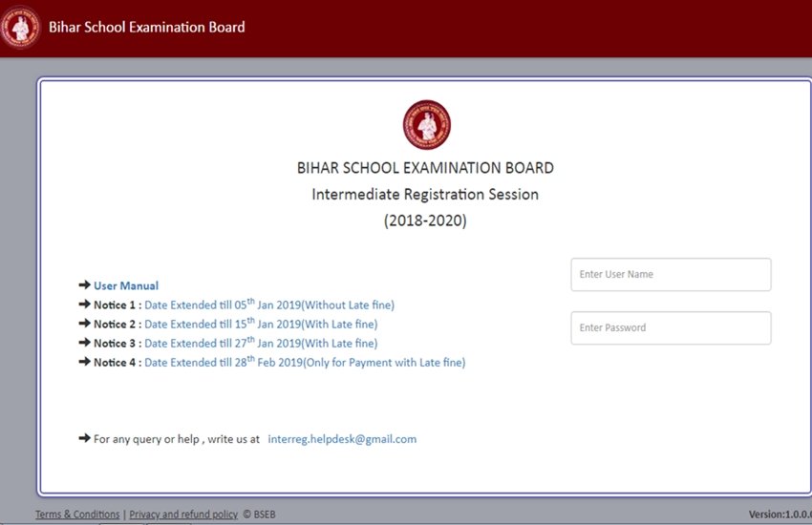Open the Privacy and refund policy link
Viewport: 812px width, 525px height.
(183, 514)
